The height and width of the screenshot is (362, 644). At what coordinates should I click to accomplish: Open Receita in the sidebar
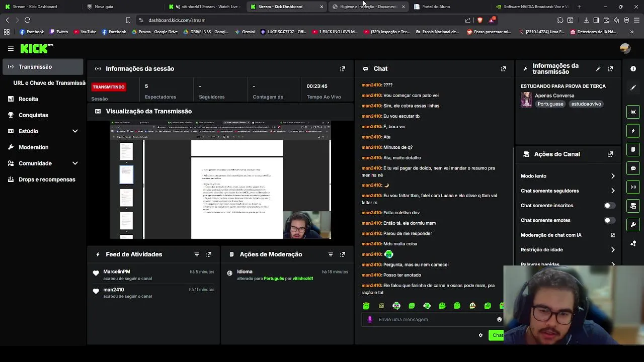click(43, 99)
